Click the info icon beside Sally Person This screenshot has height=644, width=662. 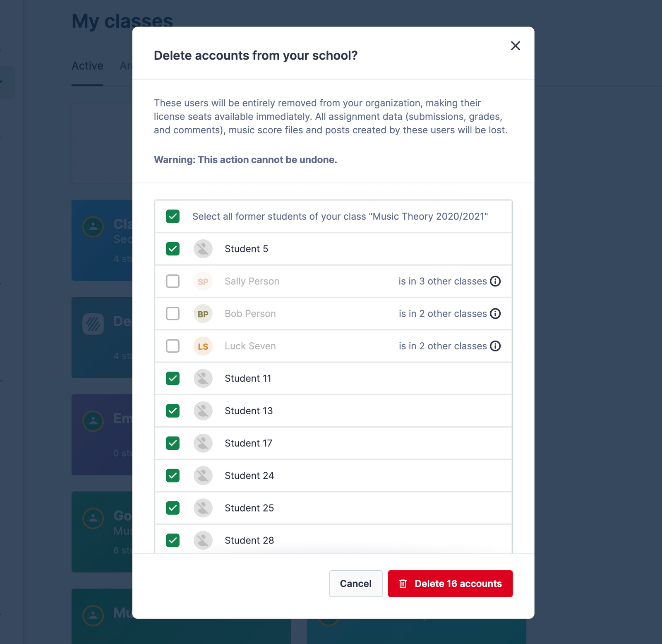495,281
